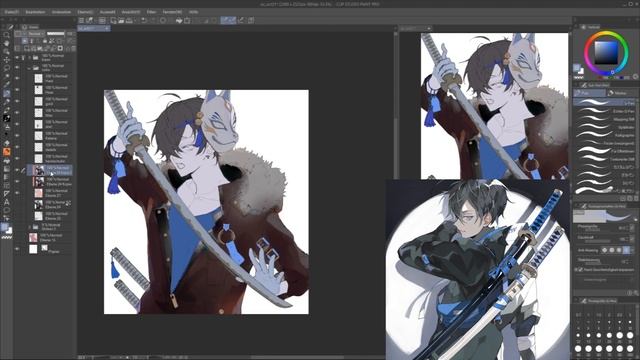Hide the Ebene 27 layer
The image size is (640, 360).
(x=17, y=193)
